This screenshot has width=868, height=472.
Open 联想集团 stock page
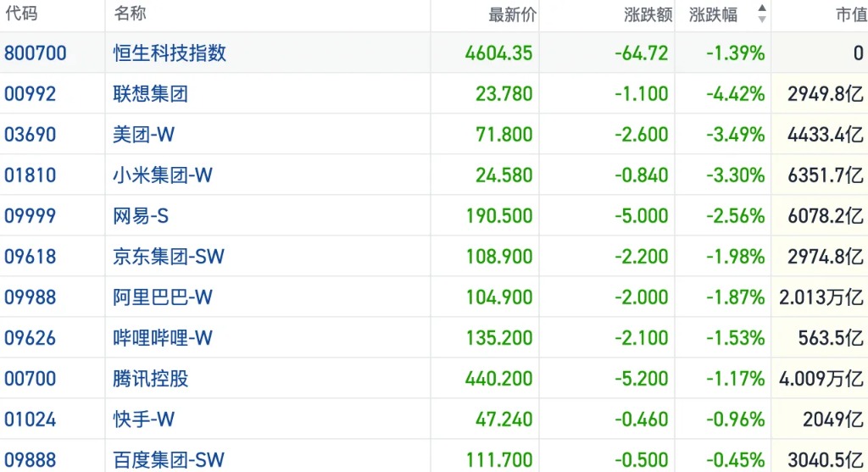coord(151,94)
